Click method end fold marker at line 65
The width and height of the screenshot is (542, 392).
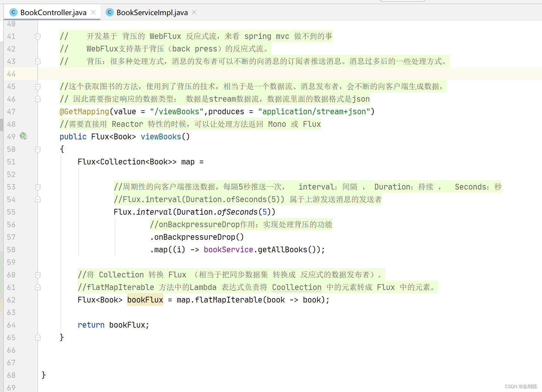tap(38, 337)
